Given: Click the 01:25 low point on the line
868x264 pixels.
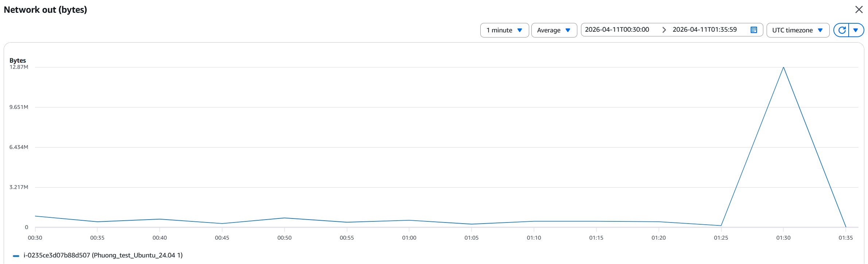Looking at the screenshot, I should click(x=721, y=225).
